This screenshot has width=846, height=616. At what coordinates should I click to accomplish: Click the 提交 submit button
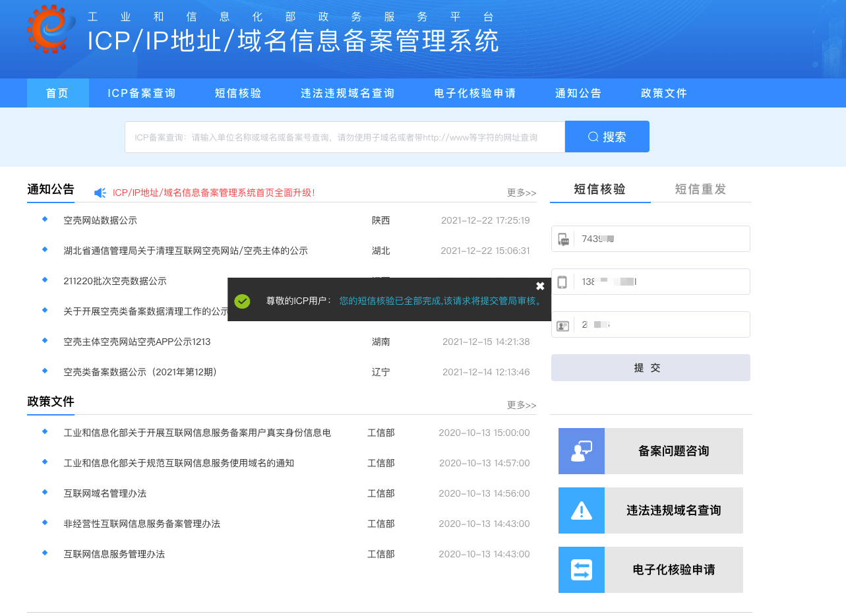(651, 367)
